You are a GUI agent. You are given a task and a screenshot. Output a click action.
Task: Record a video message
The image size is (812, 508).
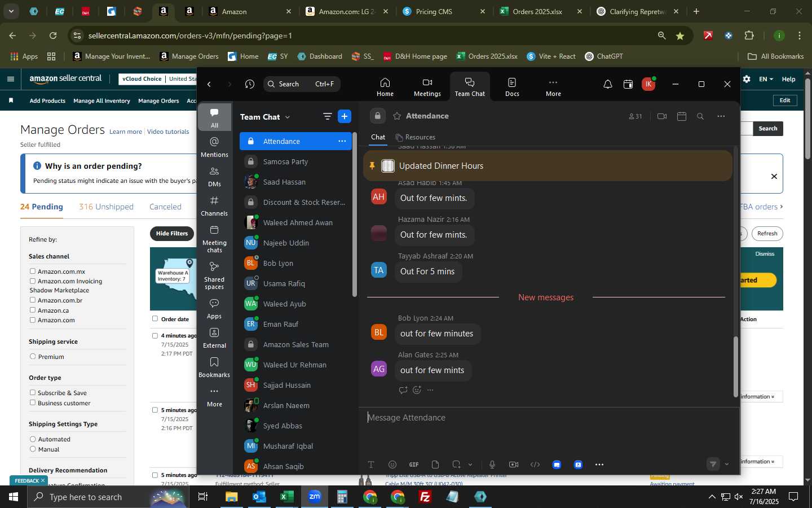(514, 465)
